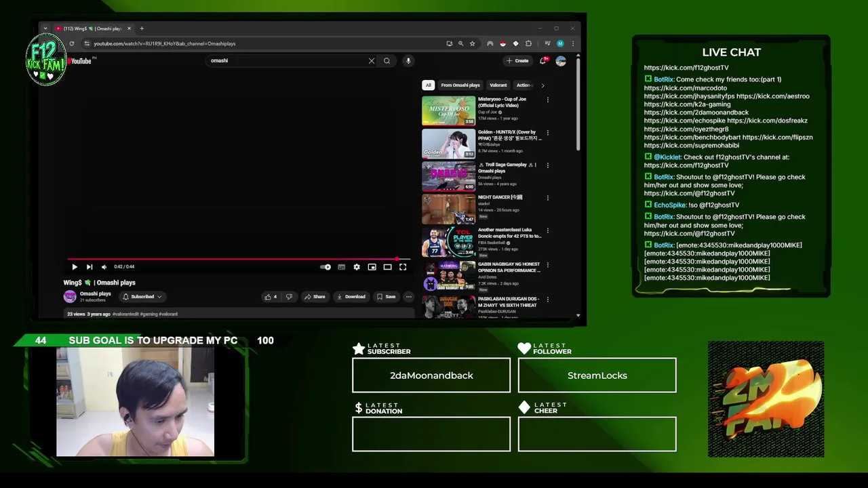Open Chrome profile M avatar
The height and width of the screenshot is (488, 868).
click(x=560, y=43)
